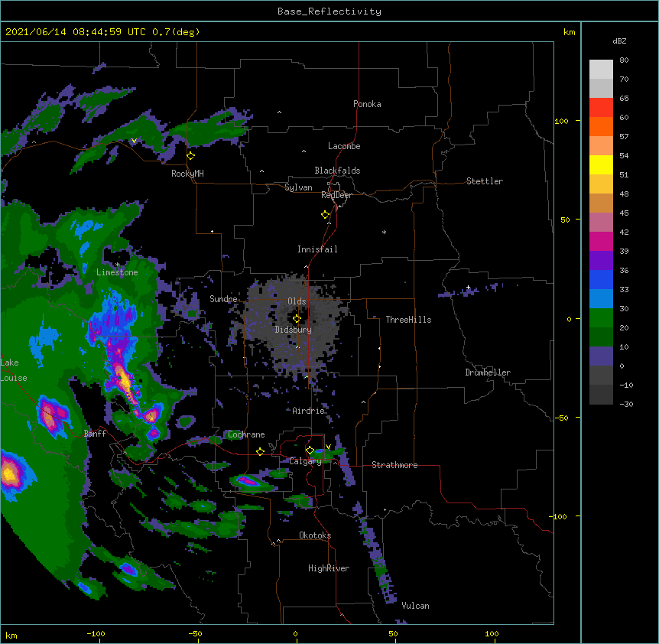Click the Ponoka city label
Image resolution: width=659 pixels, height=644 pixels.
(x=367, y=104)
